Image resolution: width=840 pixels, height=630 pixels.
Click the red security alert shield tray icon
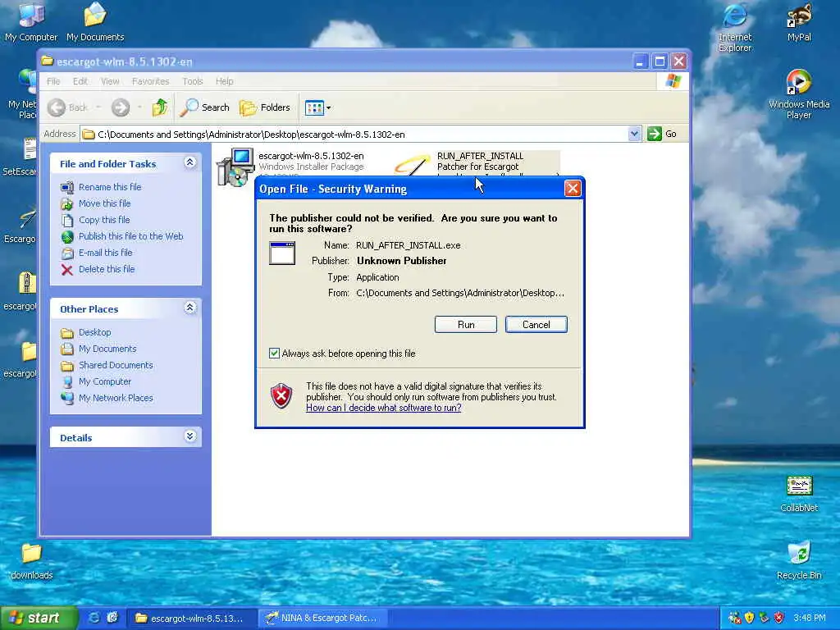pos(779,619)
